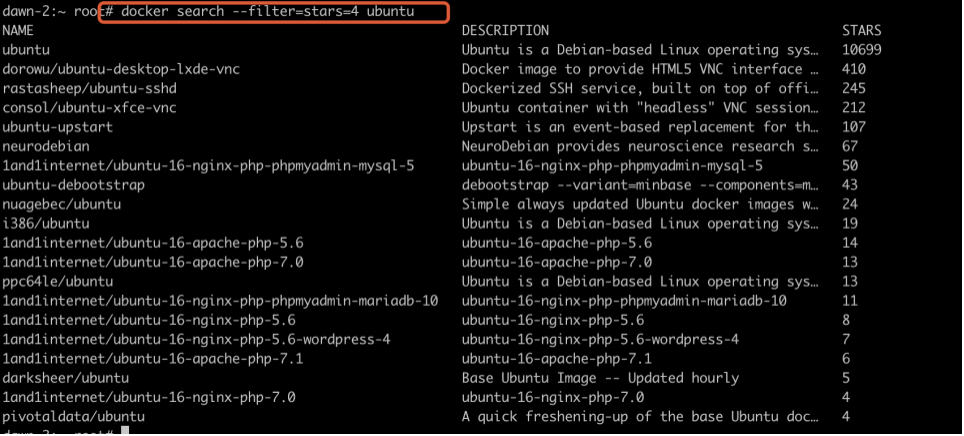Viewport: 964px width, 436px height.
Task: Click the pivotaldata/ubuntu image name
Action: (73, 416)
